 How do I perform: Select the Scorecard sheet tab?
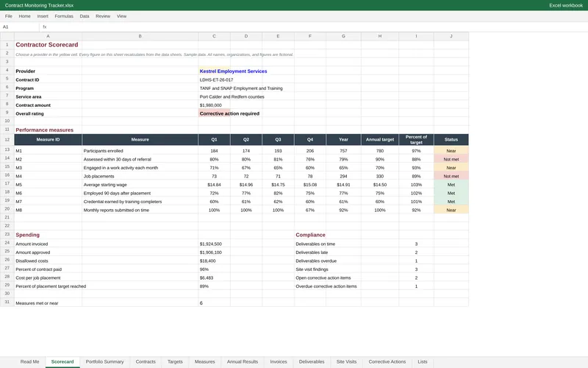coord(62,361)
